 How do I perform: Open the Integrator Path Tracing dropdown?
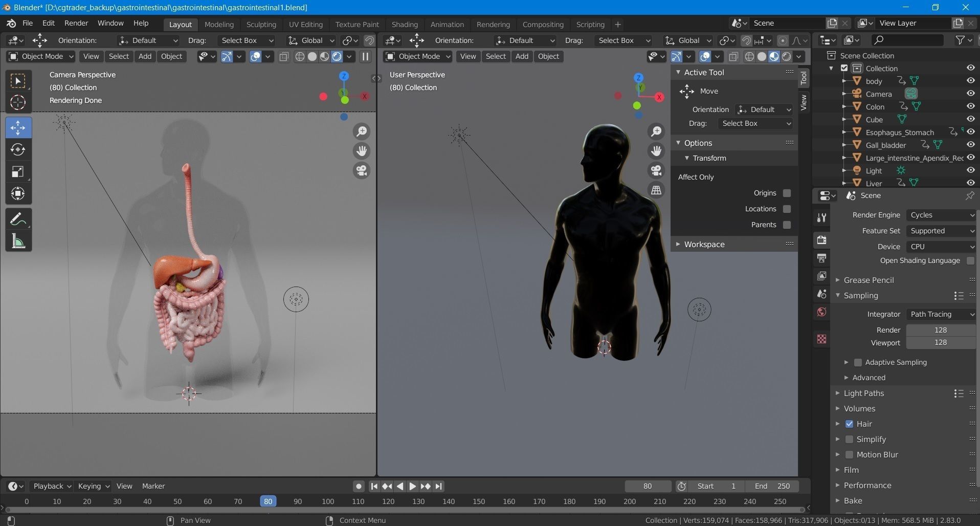(942, 314)
